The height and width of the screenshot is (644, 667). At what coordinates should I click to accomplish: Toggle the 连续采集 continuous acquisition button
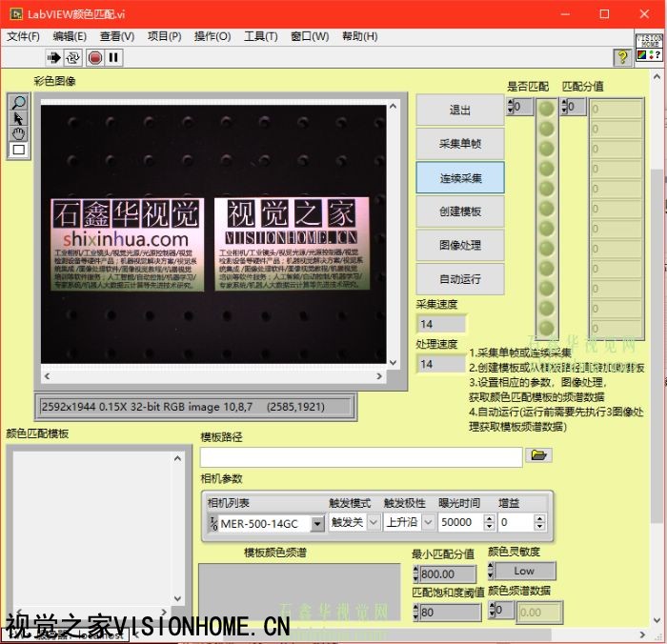coord(460,177)
